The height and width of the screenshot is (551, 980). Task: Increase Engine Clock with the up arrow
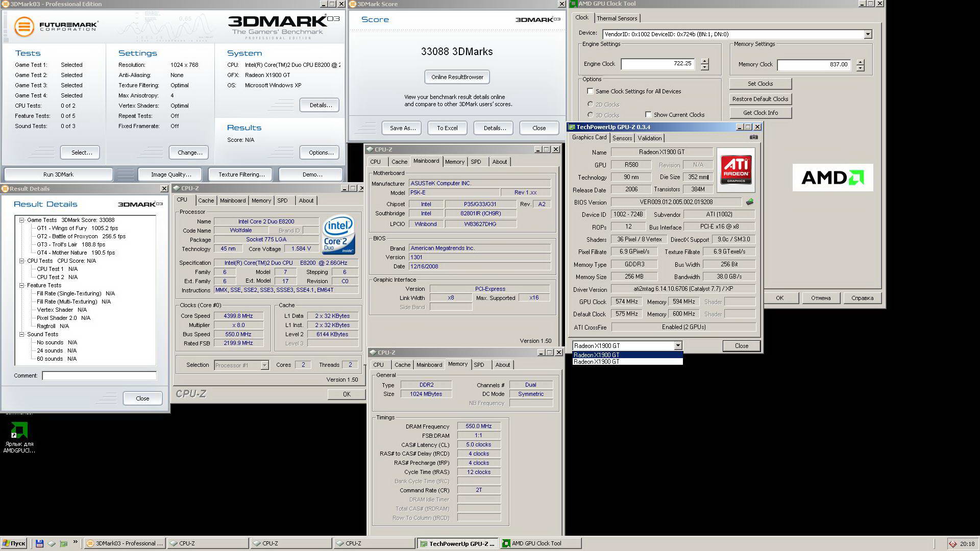click(704, 61)
